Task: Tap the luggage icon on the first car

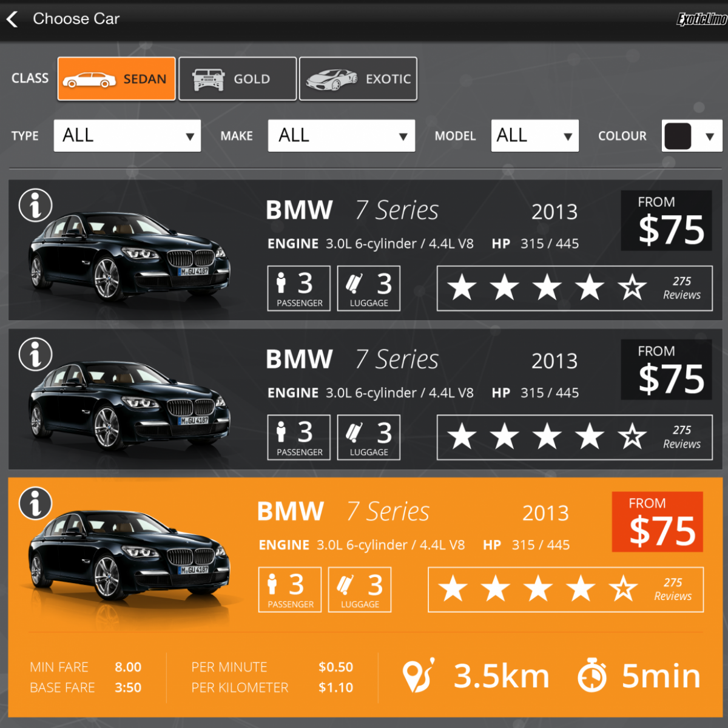Action: tap(354, 283)
